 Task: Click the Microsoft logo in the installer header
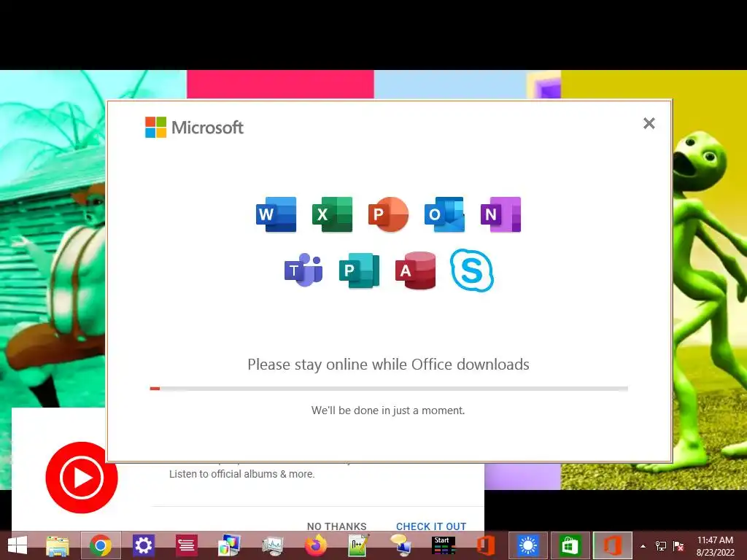point(194,127)
